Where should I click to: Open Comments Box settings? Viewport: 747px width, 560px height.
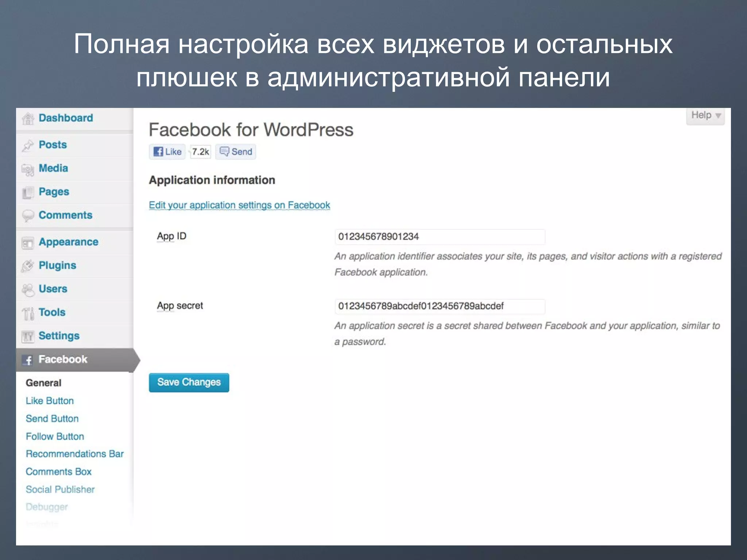58,472
